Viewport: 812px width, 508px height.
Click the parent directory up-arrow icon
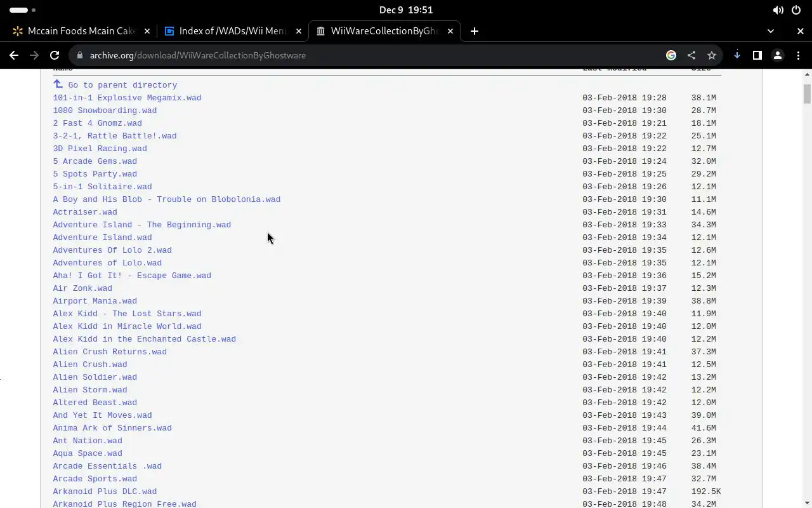pyautogui.click(x=58, y=84)
